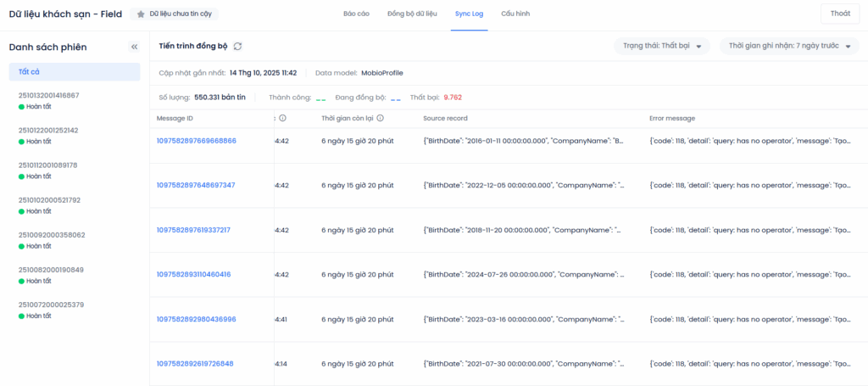This screenshot has width=868, height=386.
Task: Go to the Cấu hình tab
Action: 516,14
